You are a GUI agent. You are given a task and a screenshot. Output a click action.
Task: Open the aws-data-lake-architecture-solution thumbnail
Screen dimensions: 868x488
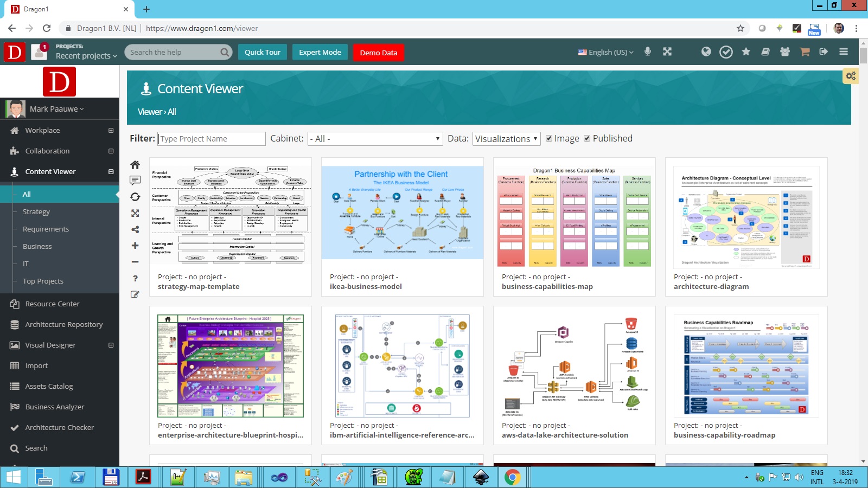[575, 366]
